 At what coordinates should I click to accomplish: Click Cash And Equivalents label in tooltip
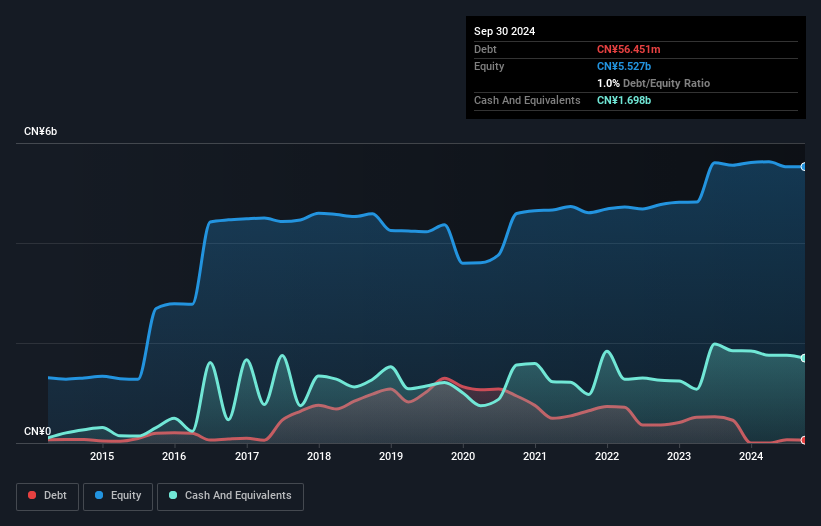pos(527,100)
